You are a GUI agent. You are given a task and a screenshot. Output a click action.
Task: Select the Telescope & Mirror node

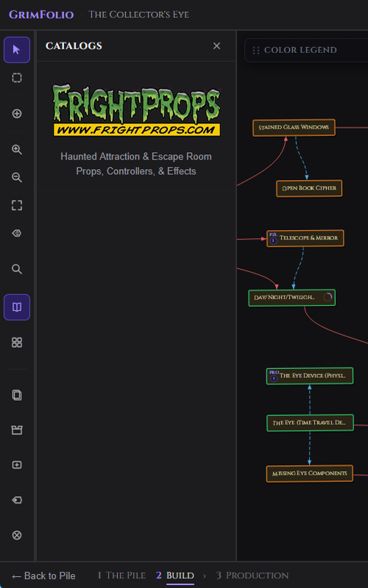(305, 238)
